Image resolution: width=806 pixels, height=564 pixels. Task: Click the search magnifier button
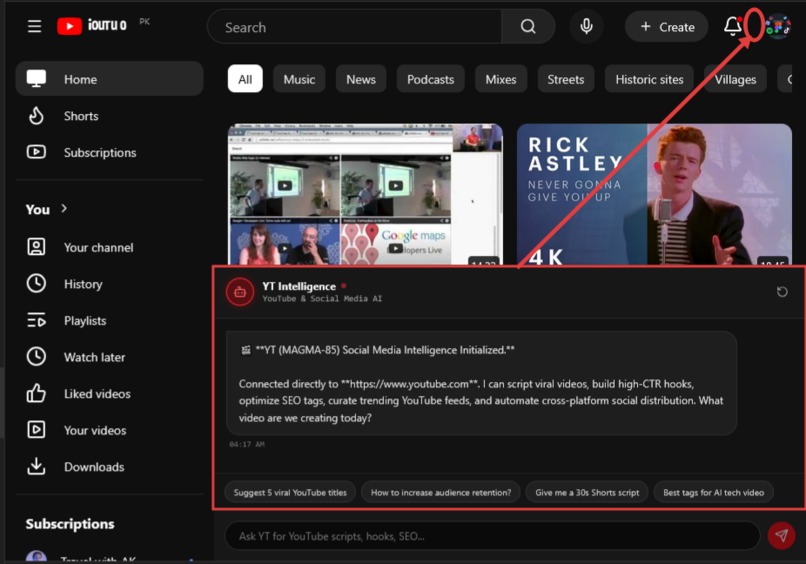tap(528, 27)
